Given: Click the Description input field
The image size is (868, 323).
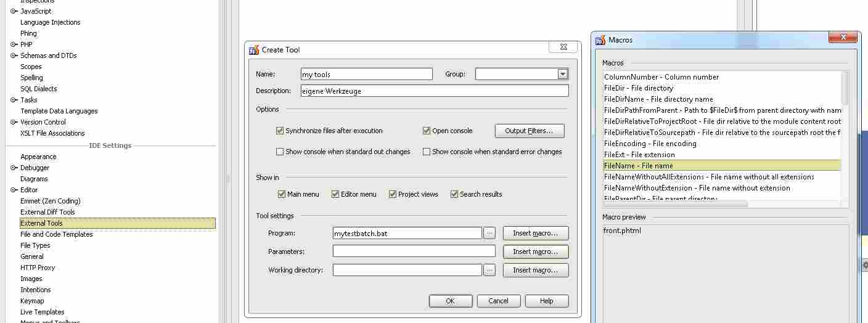Looking at the screenshot, I should click(435, 91).
